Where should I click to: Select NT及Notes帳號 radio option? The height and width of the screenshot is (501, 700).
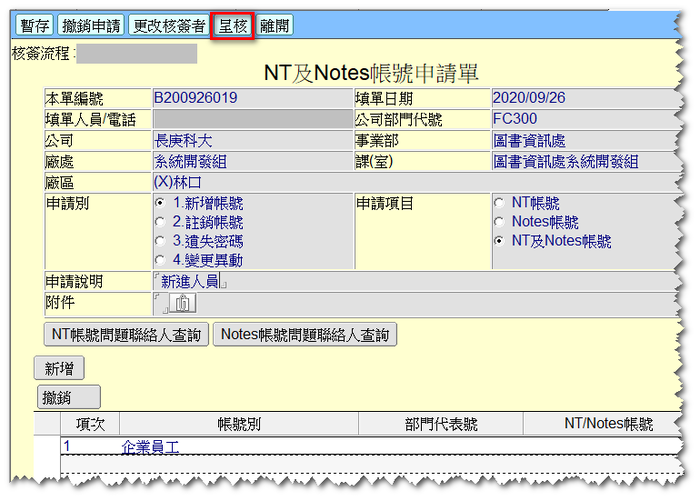point(500,241)
